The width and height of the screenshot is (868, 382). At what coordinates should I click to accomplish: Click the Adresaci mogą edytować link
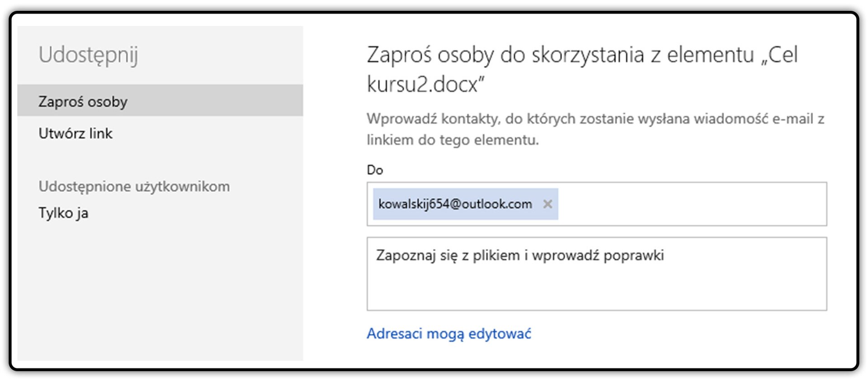449,334
